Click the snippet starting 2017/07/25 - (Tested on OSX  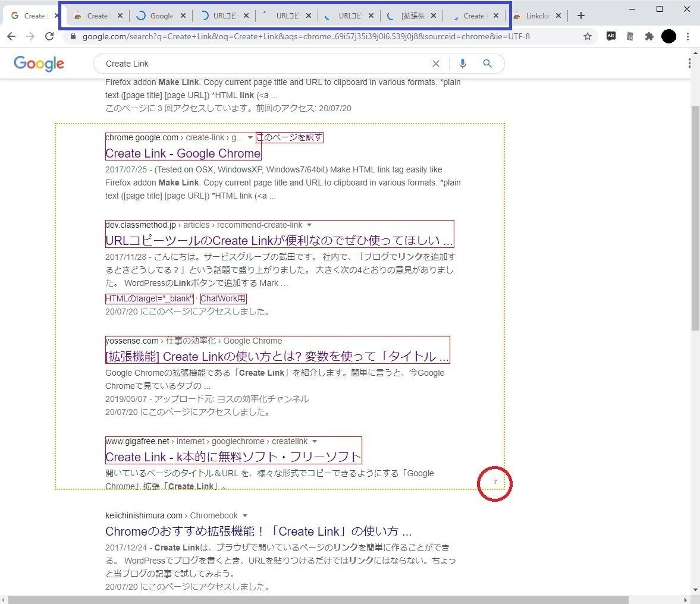click(x=283, y=183)
